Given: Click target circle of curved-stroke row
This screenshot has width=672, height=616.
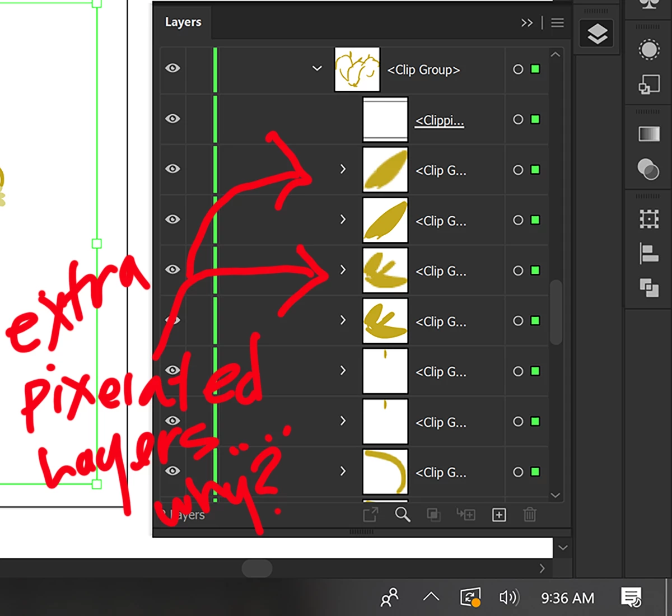Looking at the screenshot, I should click(x=518, y=472).
